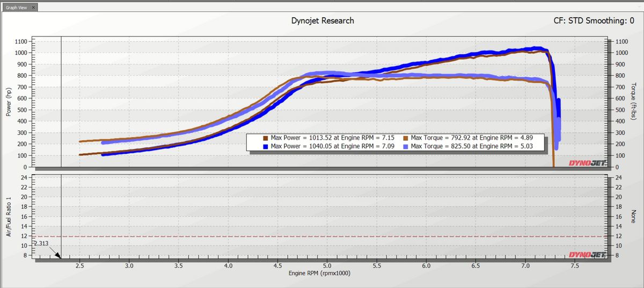Click the blue Max Power 1040.05 legend swatch

[265, 146]
